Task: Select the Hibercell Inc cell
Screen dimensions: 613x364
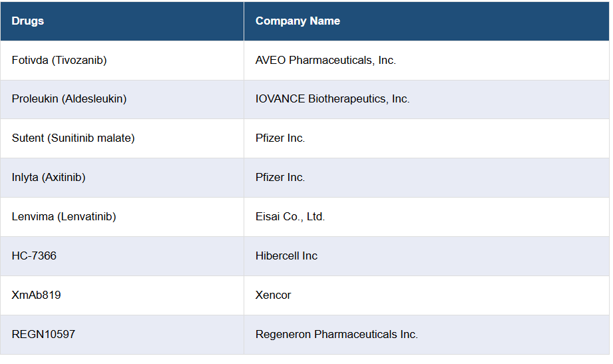Action: click(x=286, y=256)
